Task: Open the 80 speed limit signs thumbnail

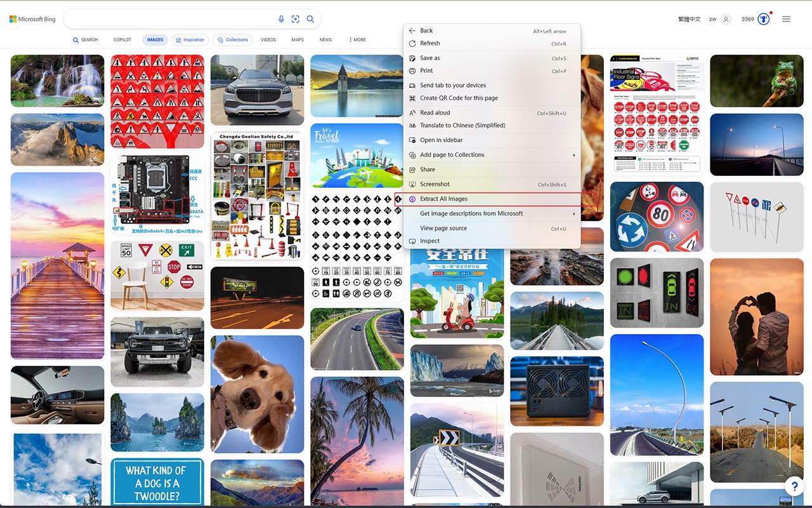Action: (657, 217)
